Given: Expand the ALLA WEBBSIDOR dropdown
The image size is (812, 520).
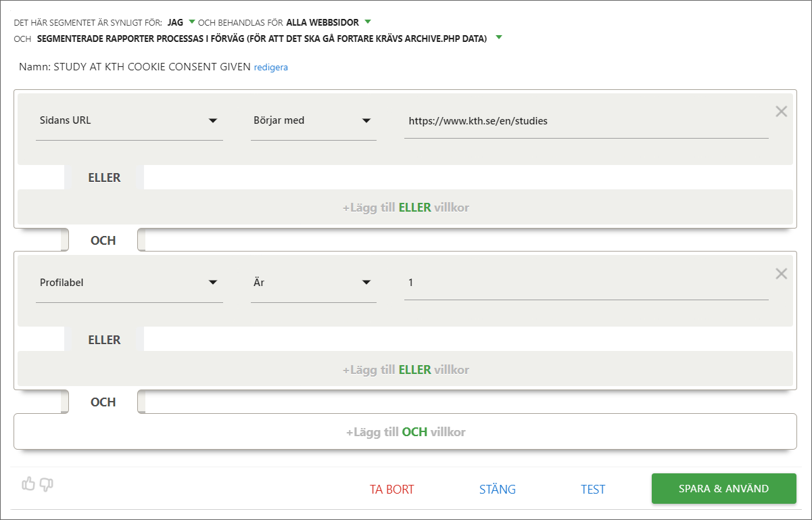Looking at the screenshot, I should point(328,22).
